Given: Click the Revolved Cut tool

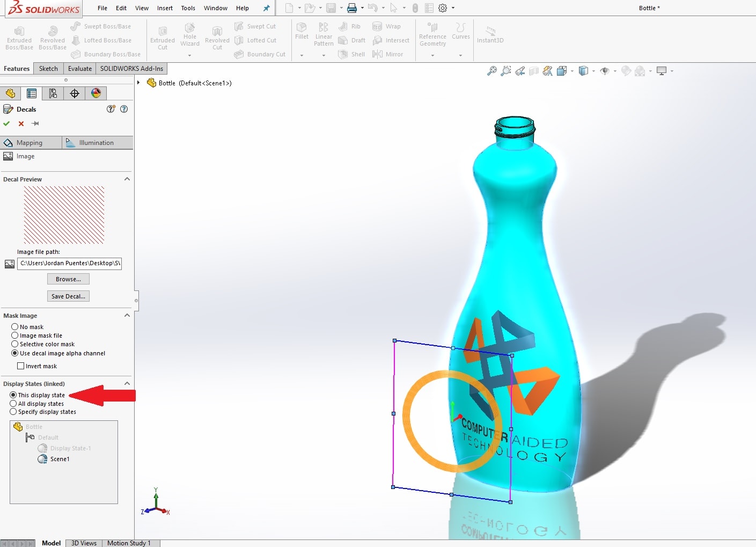Looking at the screenshot, I should (217, 38).
